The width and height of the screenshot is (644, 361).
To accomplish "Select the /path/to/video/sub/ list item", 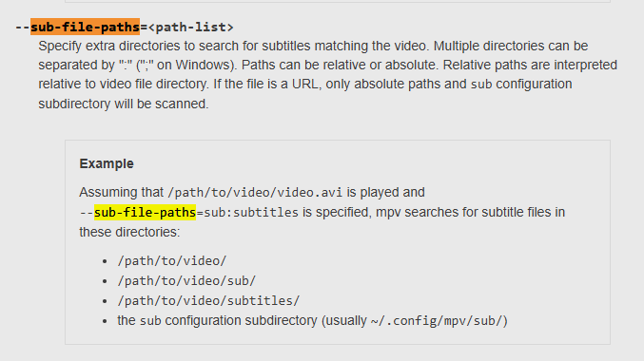I will 186,281.
